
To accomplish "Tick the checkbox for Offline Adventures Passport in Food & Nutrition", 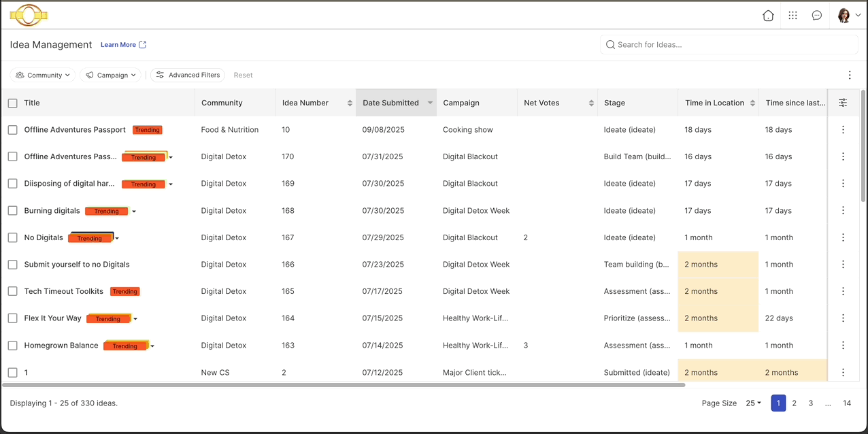I will click(13, 130).
